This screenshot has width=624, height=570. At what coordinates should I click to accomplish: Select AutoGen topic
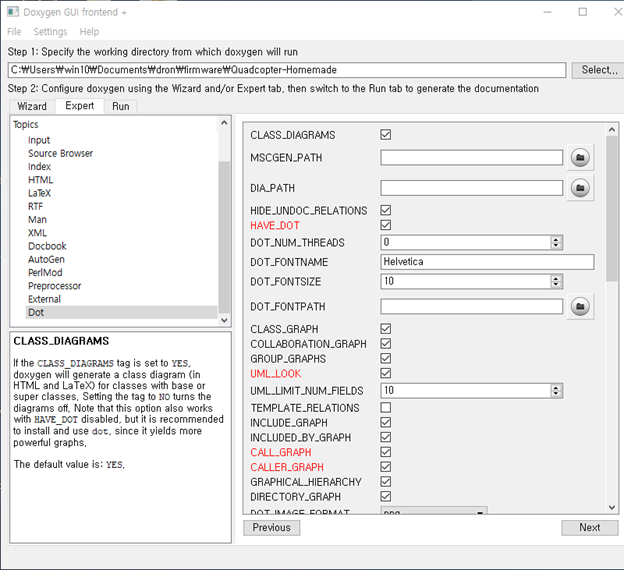46,260
